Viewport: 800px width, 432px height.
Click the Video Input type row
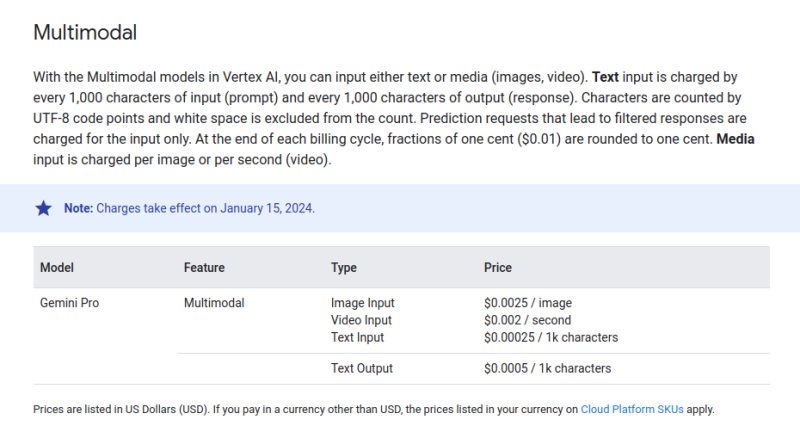(x=362, y=320)
